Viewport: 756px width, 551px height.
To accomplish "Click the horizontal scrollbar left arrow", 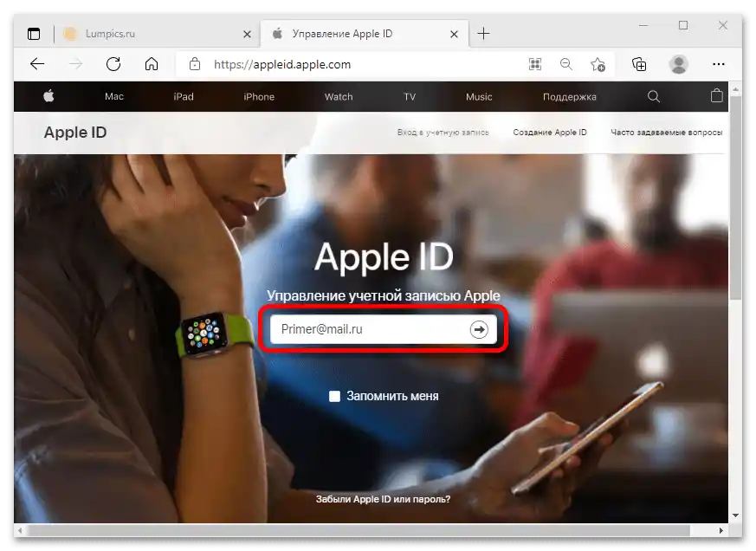I will click(x=20, y=530).
